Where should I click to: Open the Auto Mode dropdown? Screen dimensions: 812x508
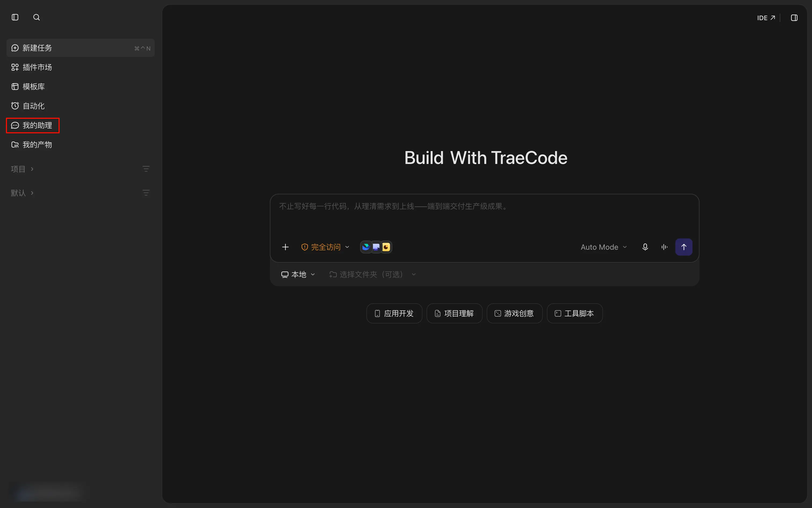tap(604, 247)
